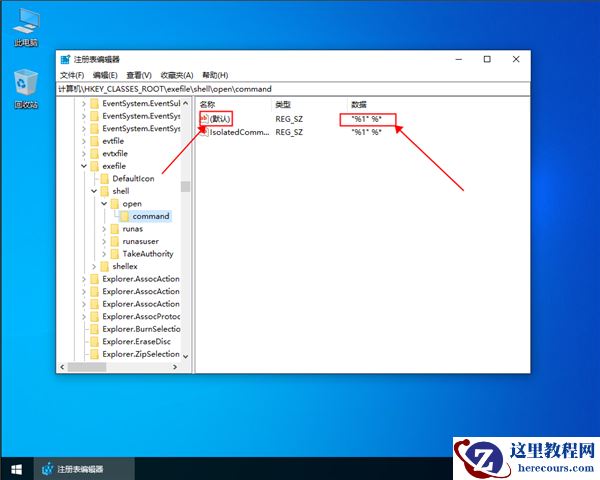Click tree horizontal scrollbar right arrow
The height and width of the screenshot is (480, 600).
175,367
